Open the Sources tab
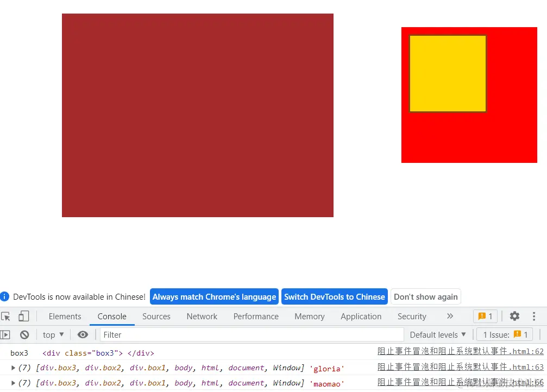Image resolution: width=547 pixels, height=392 pixels. coord(156,317)
